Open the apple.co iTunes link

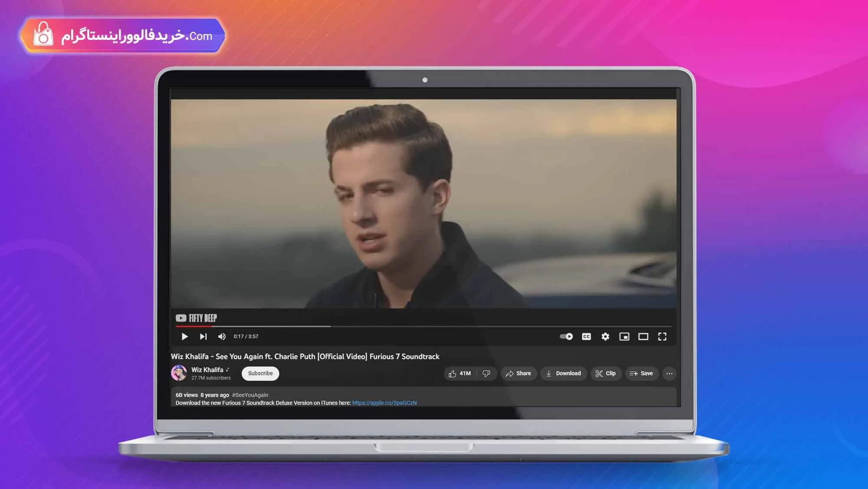[x=385, y=403]
